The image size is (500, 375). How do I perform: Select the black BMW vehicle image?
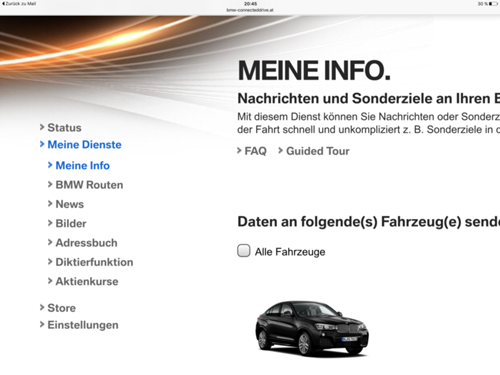tap(312, 328)
